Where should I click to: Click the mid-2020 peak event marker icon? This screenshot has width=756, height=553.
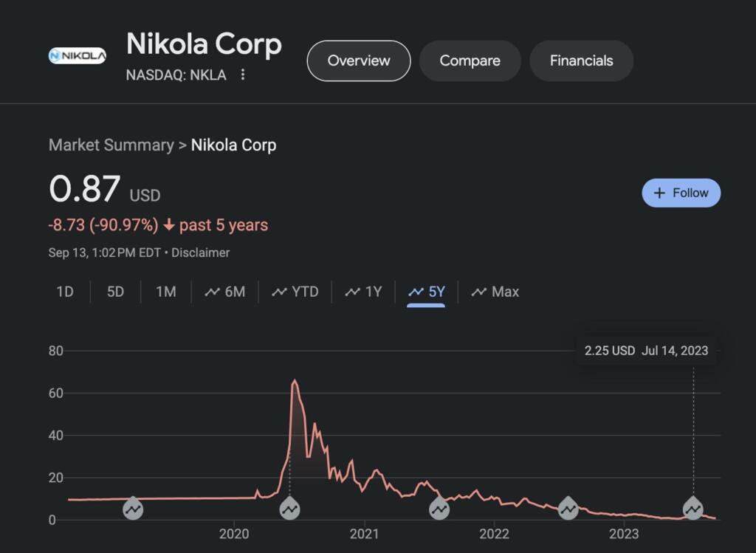click(x=289, y=508)
